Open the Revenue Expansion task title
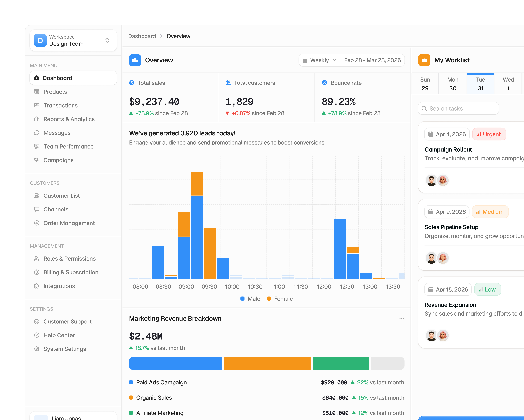The image size is (524, 420). [450, 305]
